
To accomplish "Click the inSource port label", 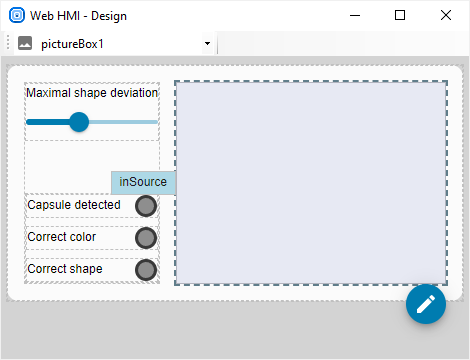I will click(x=143, y=182).
